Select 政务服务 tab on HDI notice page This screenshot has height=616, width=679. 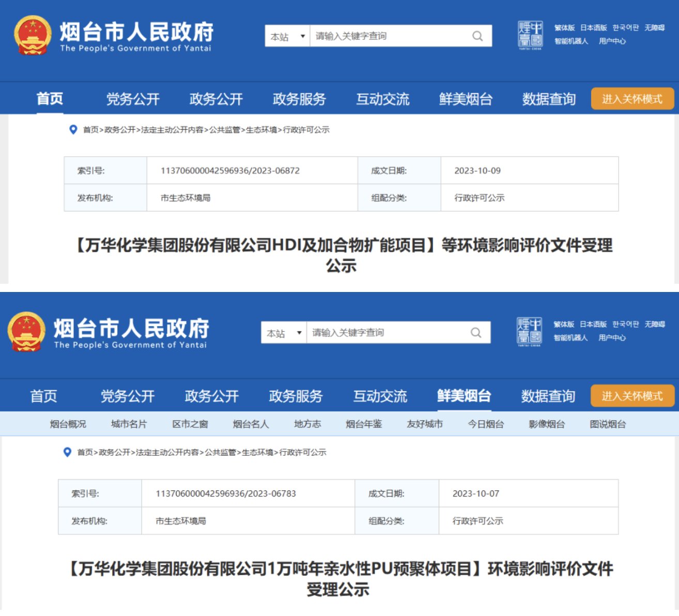tap(299, 99)
